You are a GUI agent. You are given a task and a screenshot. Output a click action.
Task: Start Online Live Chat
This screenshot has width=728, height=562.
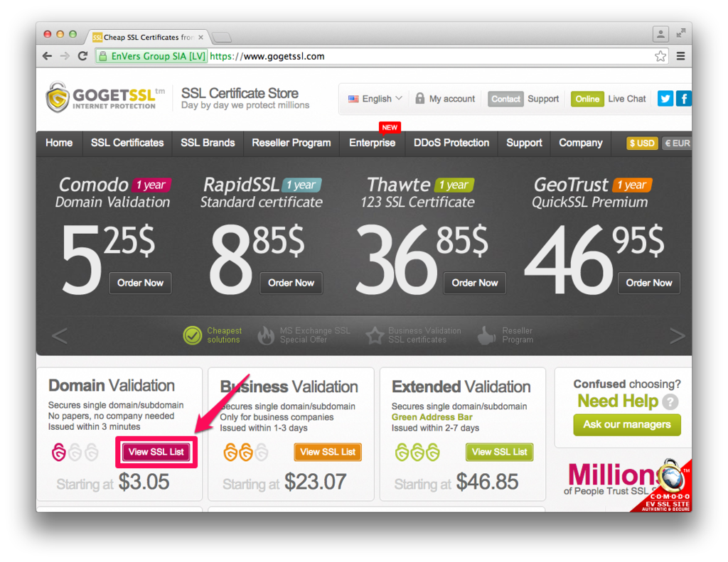point(609,99)
